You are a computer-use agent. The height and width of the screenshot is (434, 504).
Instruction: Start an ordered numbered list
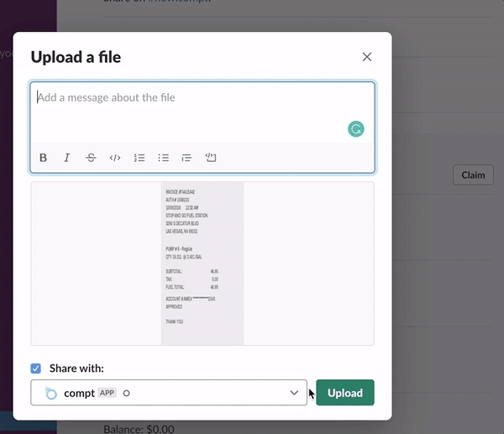(x=139, y=158)
